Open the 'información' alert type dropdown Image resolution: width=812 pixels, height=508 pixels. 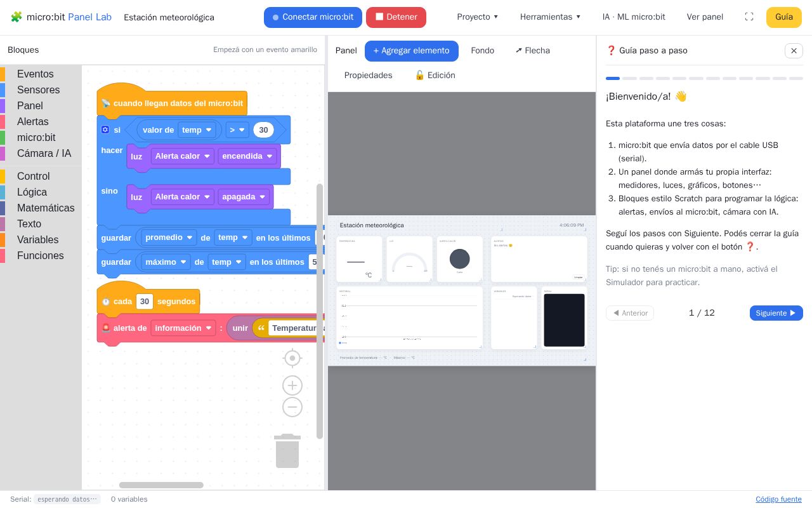[183, 328]
